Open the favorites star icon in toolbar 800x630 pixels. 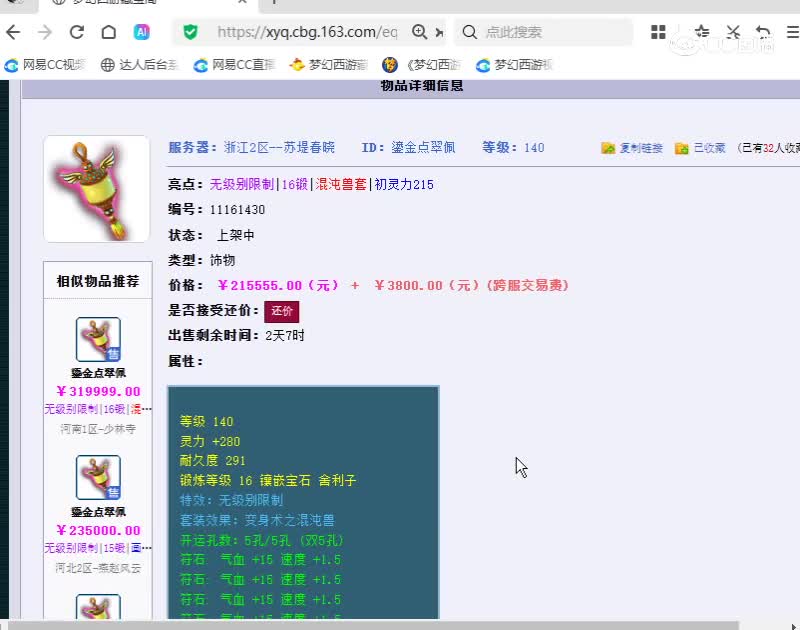click(x=702, y=32)
